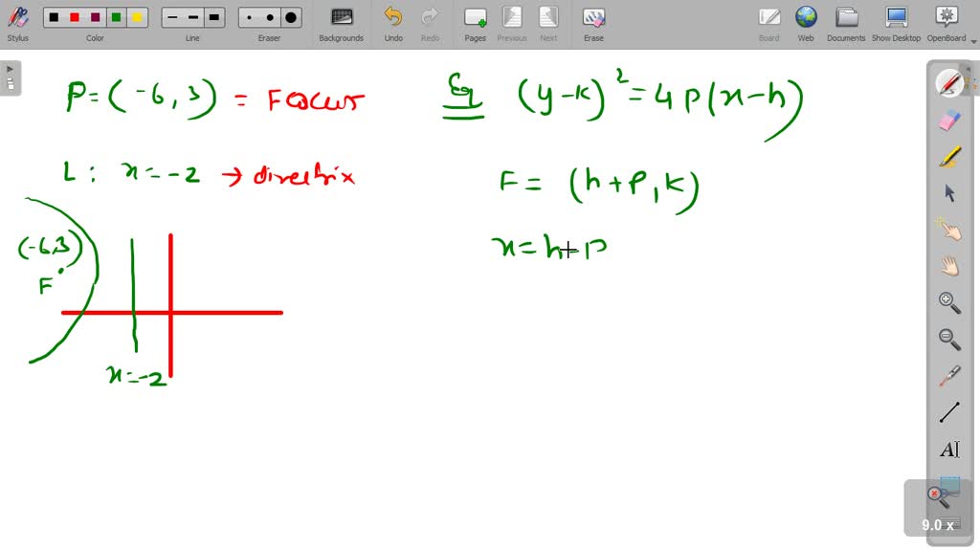Pick the large eraser size option
Viewport: 980px width, 551px height.
click(289, 16)
